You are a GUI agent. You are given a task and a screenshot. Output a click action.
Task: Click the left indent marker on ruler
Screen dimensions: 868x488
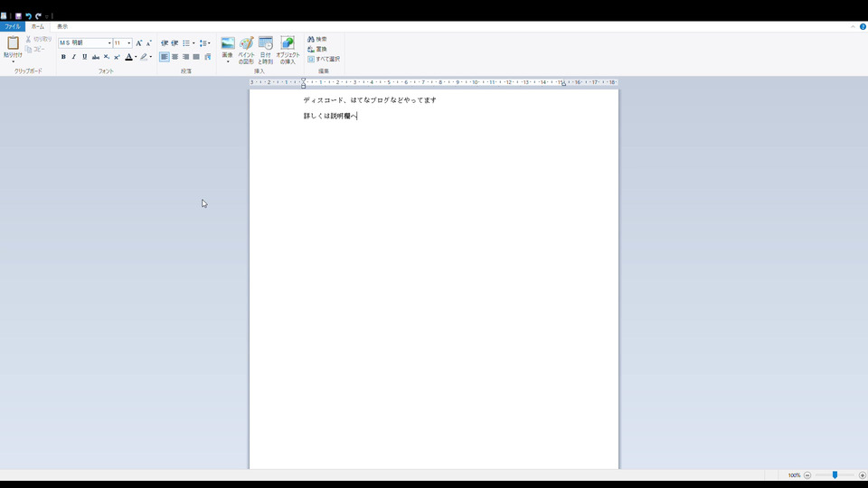point(304,83)
